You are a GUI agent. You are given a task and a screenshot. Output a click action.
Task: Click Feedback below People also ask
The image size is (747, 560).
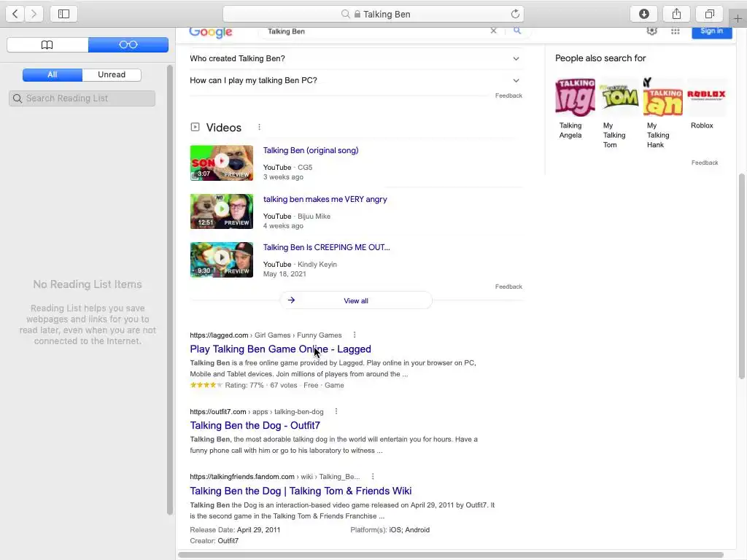pyautogui.click(x=508, y=96)
